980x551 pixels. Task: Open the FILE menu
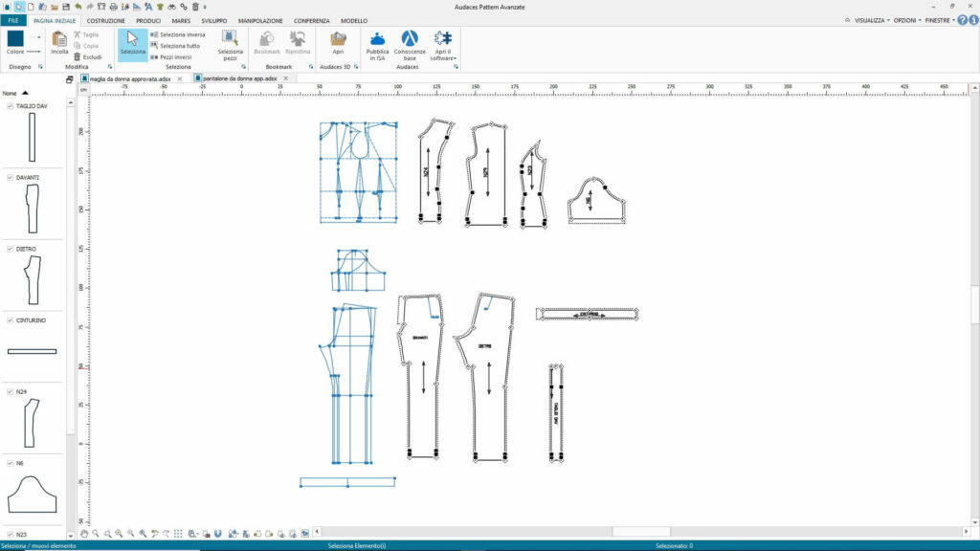[13, 21]
